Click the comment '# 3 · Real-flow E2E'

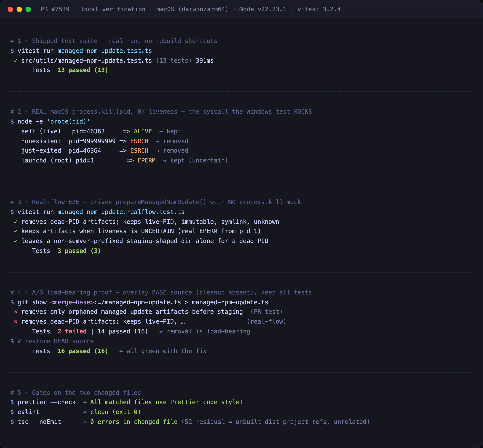(x=155, y=202)
